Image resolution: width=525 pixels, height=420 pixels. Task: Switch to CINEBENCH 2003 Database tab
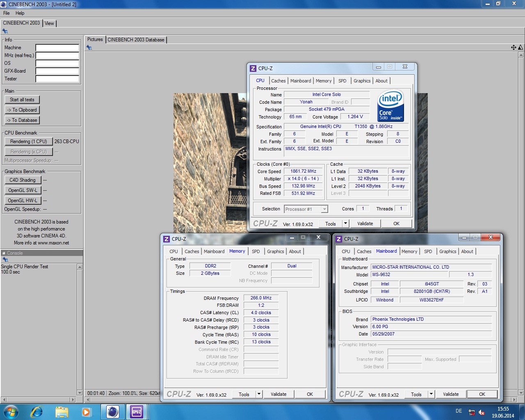point(136,40)
